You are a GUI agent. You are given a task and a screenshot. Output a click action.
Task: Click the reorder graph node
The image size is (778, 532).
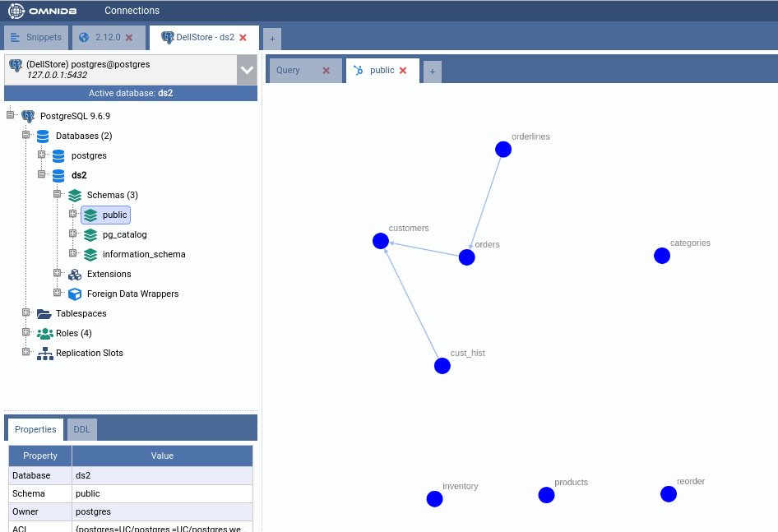[x=669, y=494]
